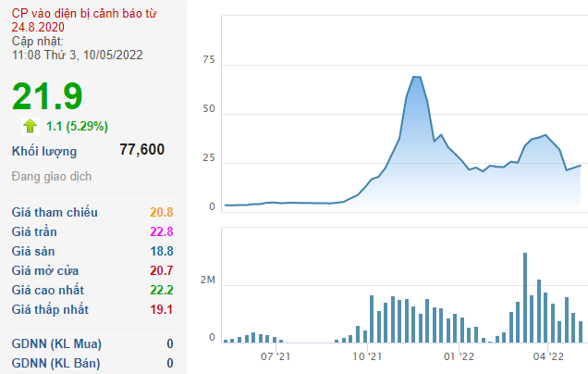Click the GDNN (KL Bán) label
This screenshot has height=374, width=588.
[55, 364]
